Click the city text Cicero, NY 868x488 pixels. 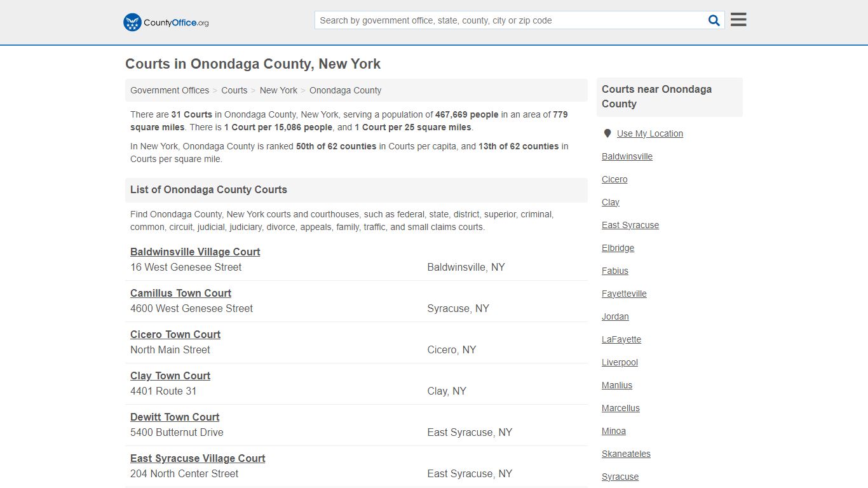click(451, 349)
